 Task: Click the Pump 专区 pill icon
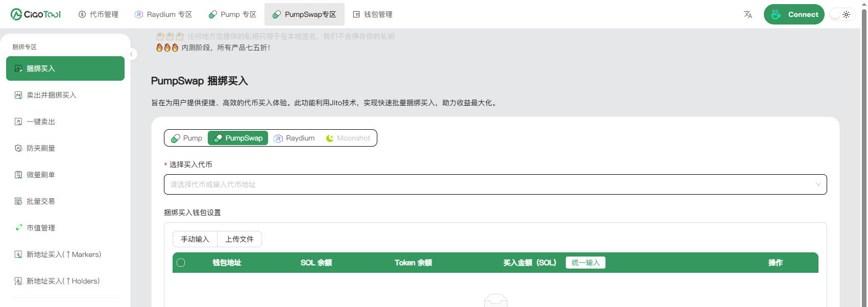pyautogui.click(x=213, y=14)
